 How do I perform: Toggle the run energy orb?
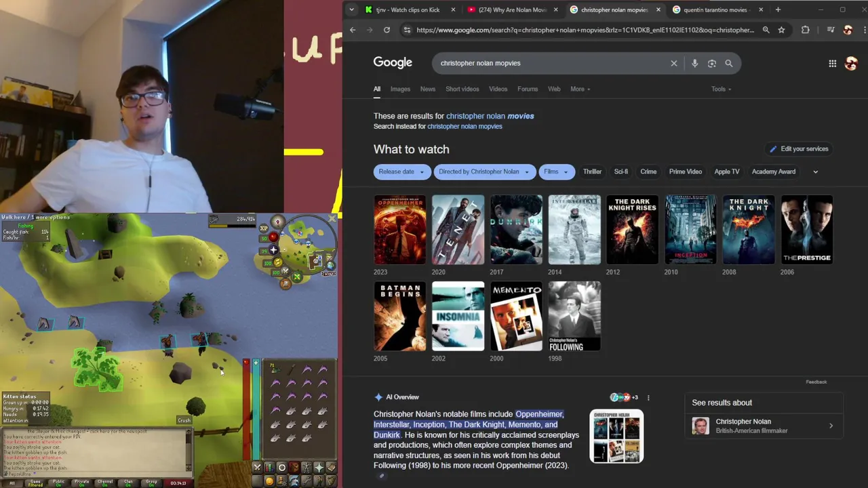pyautogui.click(x=277, y=262)
